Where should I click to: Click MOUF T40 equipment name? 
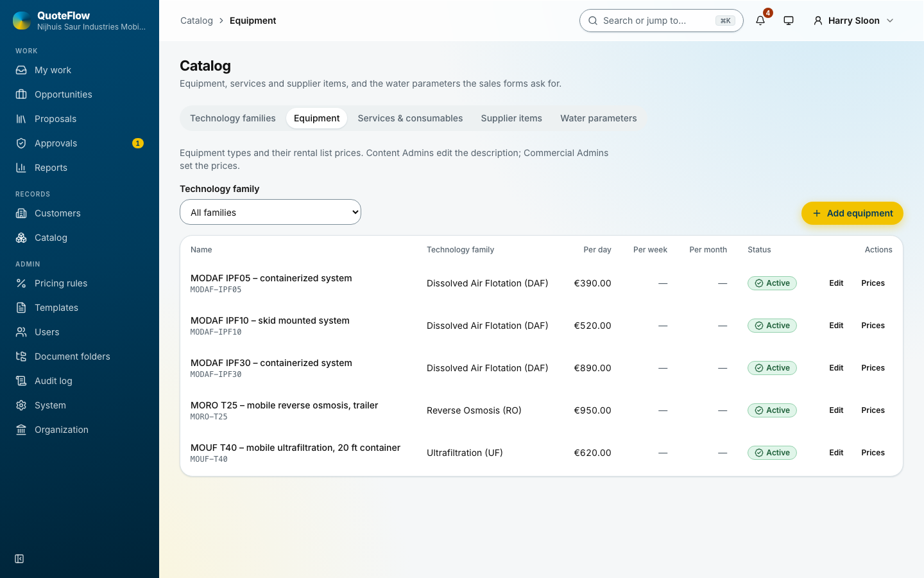tap(295, 448)
